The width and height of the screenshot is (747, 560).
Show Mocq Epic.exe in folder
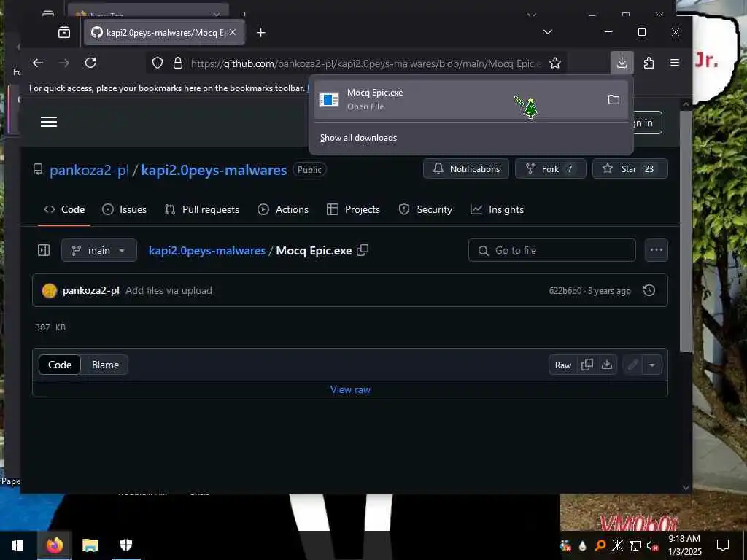[614, 99]
